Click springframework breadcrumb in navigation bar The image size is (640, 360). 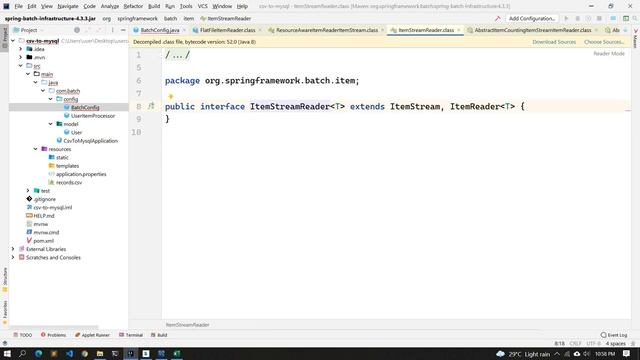pos(137,18)
